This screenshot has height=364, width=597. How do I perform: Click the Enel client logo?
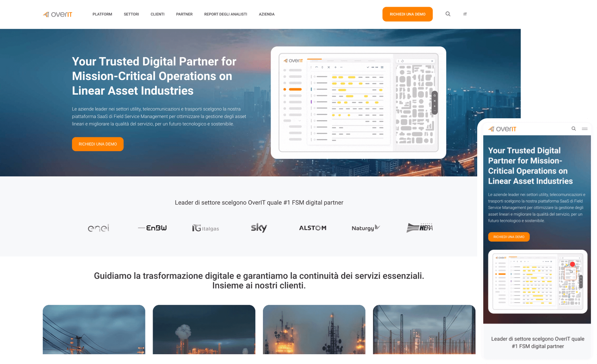[99, 228]
